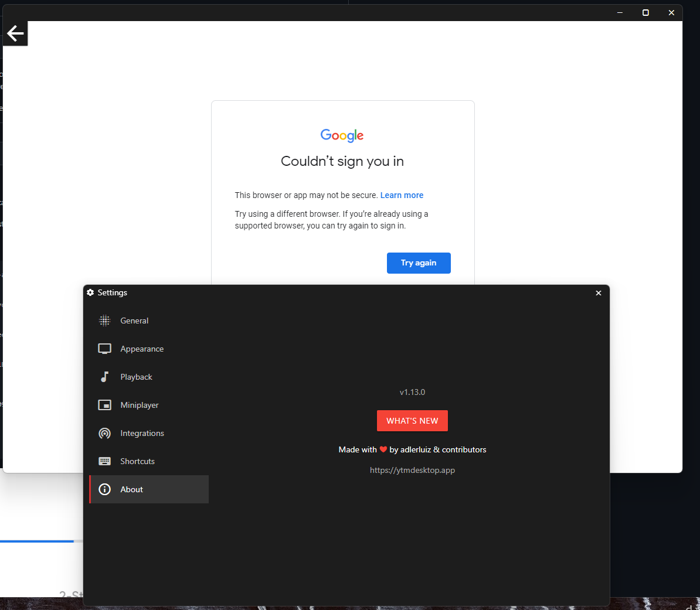Viewport: 700px width, 610px height.
Task: Open Shortcuts settings
Action: 149,461
